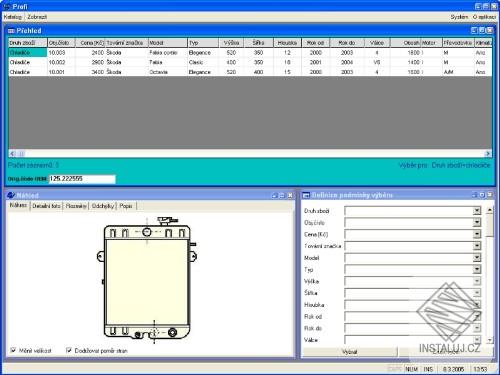Click the radiator drawing preview image
The width and height of the screenshot is (500, 375).
(147, 280)
